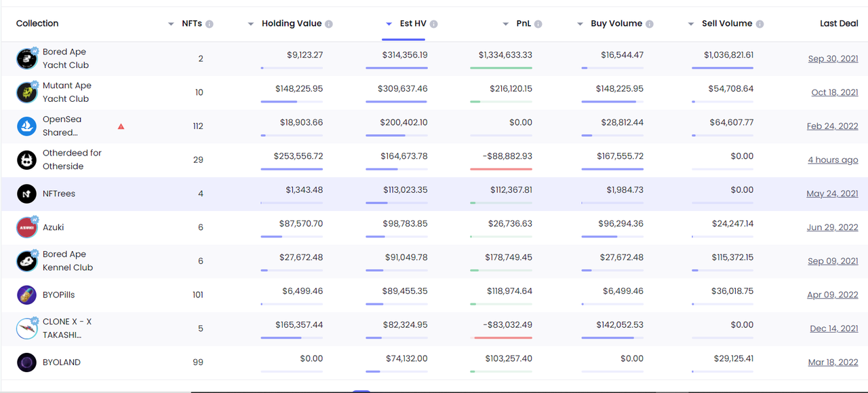Click the info icon next to Sell Volume
This screenshot has height=393, width=868.
click(760, 24)
